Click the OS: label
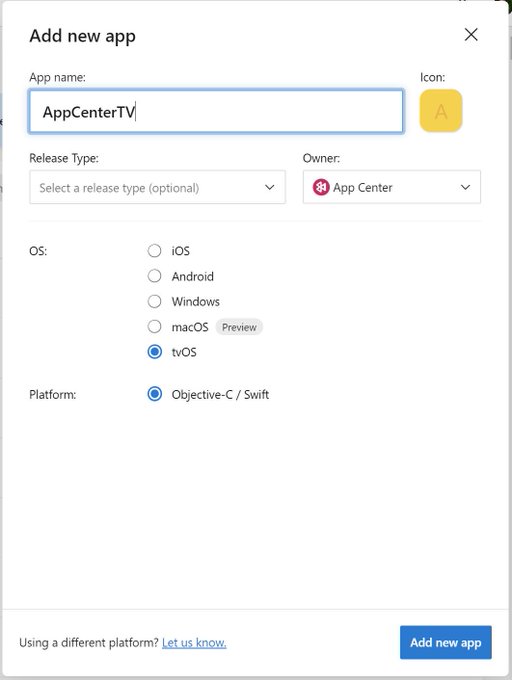This screenshot has height=680, width=512. (38, 251)
